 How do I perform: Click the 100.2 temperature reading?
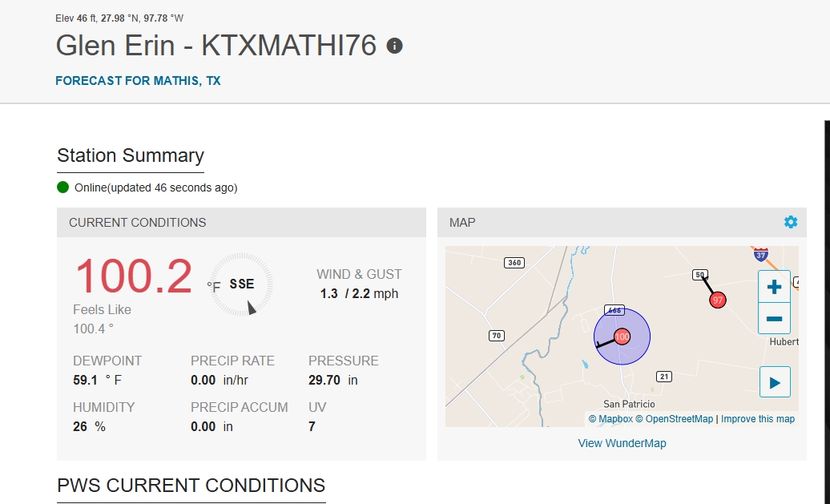pos(133,276)
